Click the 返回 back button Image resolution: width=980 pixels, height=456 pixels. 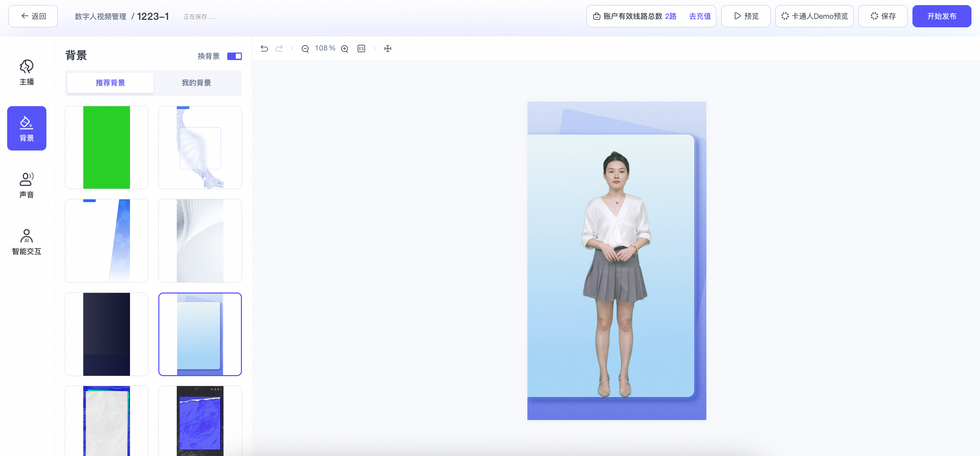point(33,16)
